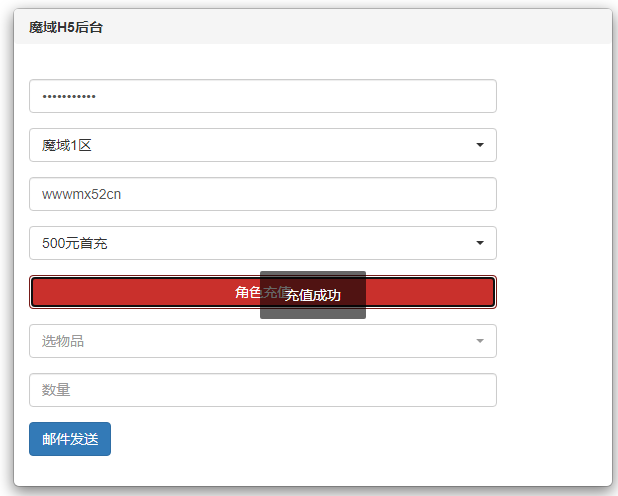Click the 数量 quantity input box
The image size is (618, 496).
point(263,390)
